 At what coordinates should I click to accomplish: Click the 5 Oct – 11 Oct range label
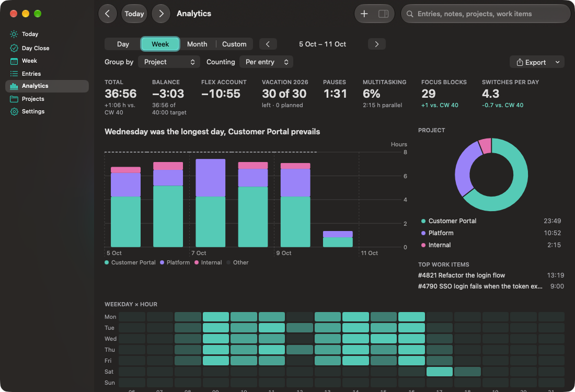[x=323, y=44]
